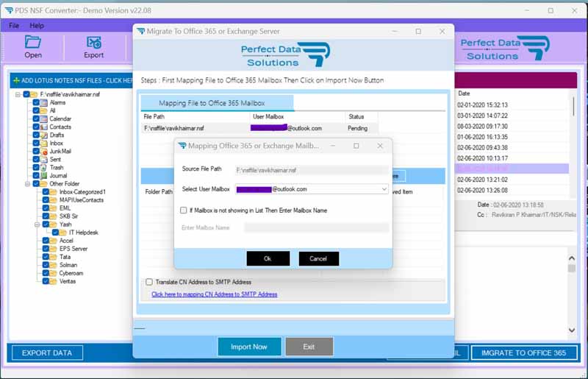Click the JunkMail folder icon
Viewport: 588px width, 379px height.
[43, 152]
